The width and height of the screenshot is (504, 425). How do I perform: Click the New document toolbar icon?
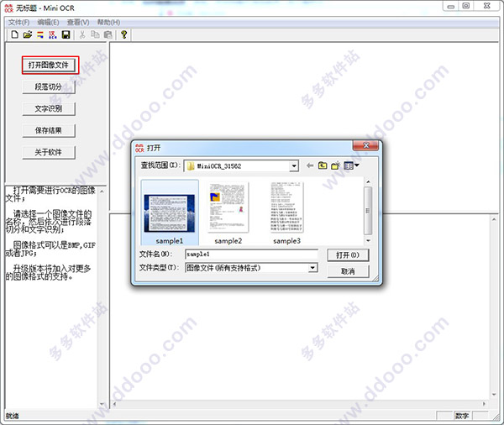click(x=14, y=34)
